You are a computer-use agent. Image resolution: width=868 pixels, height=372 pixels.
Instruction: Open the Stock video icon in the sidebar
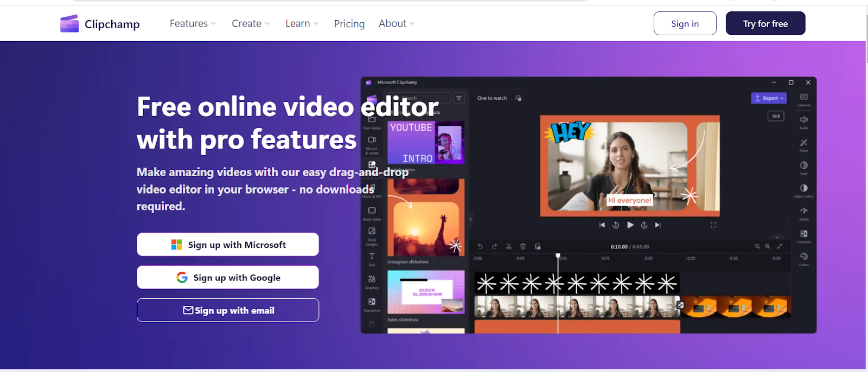point(372,210)
